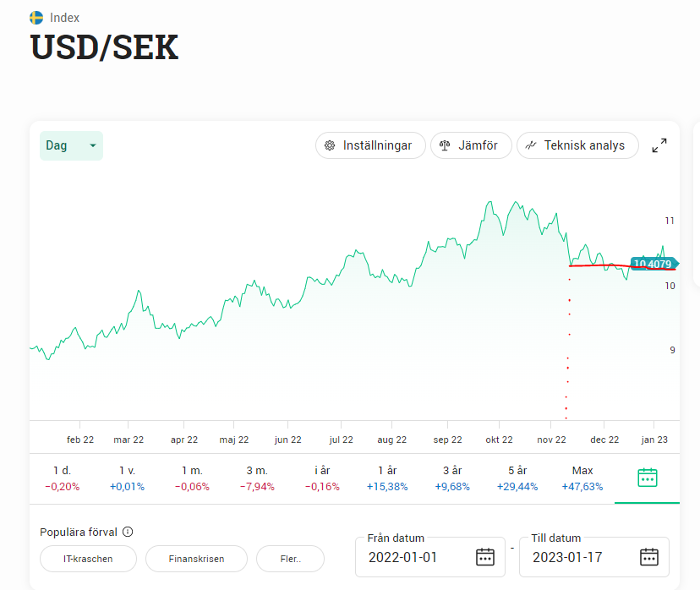
Task: Click the calendar icon in Till datum
Action: [x=648, y=557]
